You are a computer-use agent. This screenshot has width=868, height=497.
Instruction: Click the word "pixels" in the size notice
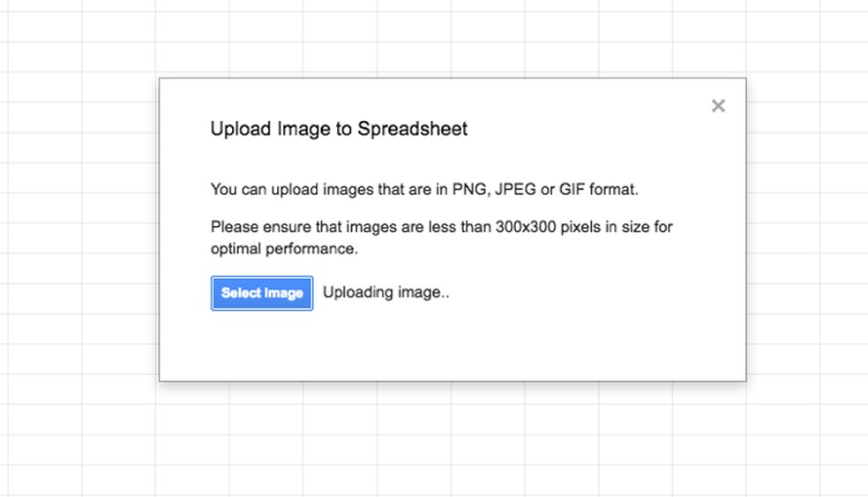coord(577,227)
